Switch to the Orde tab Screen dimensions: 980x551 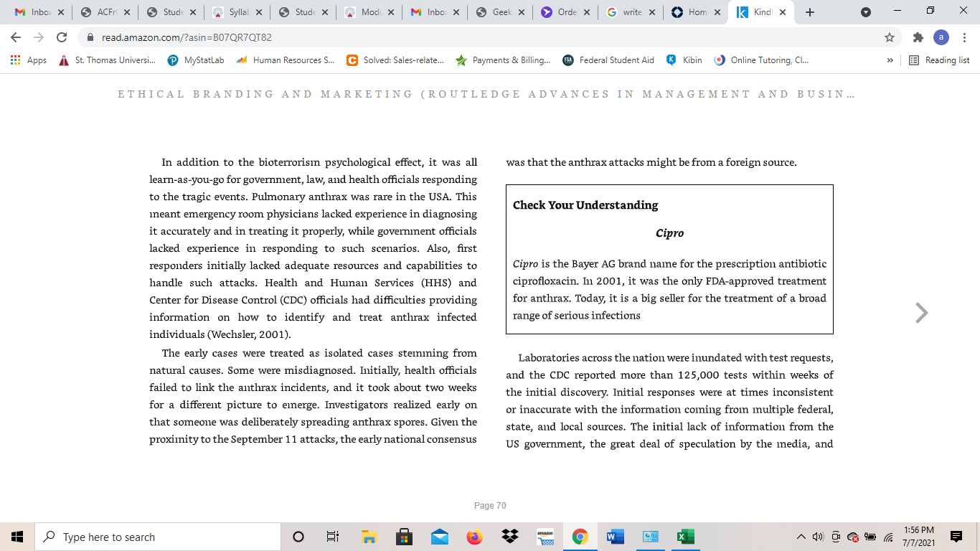(566, 12)
